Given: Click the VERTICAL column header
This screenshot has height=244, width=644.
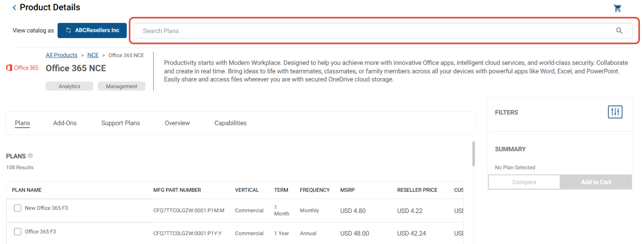Looking at the screenshot, I should point(247,190).
